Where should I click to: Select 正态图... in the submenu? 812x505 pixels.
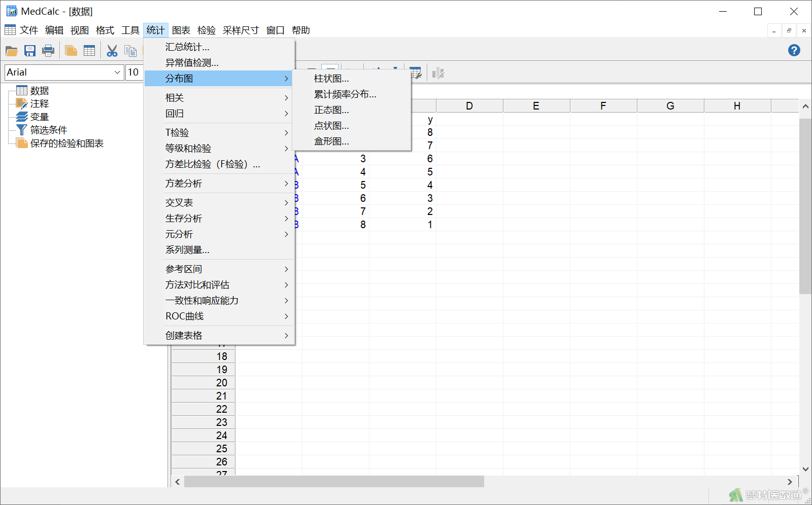(x=352, y=110)
